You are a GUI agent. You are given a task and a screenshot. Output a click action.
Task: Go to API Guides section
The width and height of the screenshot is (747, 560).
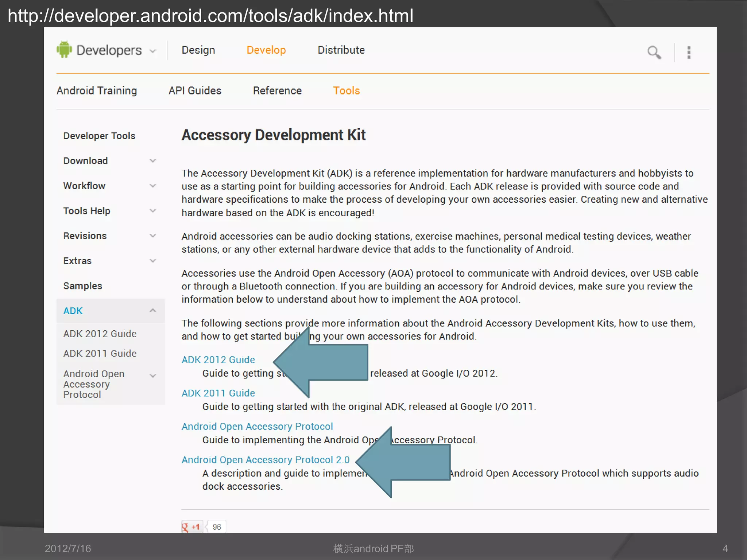(x=195, y=90)
